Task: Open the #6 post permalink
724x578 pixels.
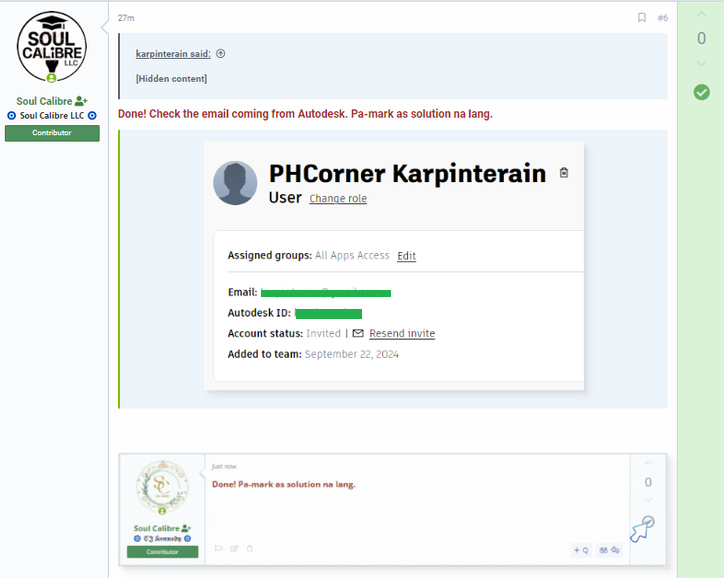Action: point(663,18)
